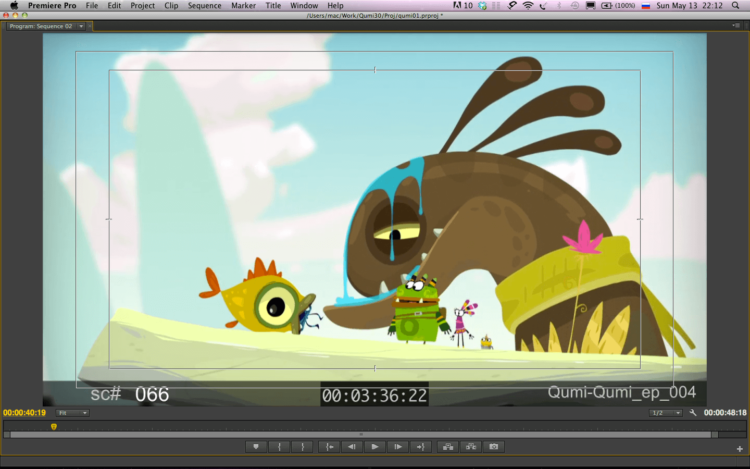Screen dimensions: 750x469
Task: Open the button editor plus icon
Action: pos(739,448)
